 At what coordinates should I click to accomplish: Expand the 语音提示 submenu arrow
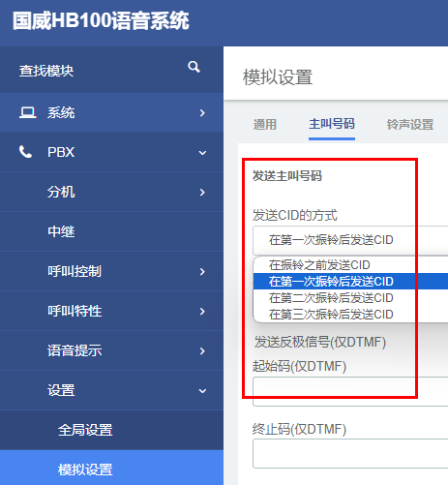[x=202, y=351]
